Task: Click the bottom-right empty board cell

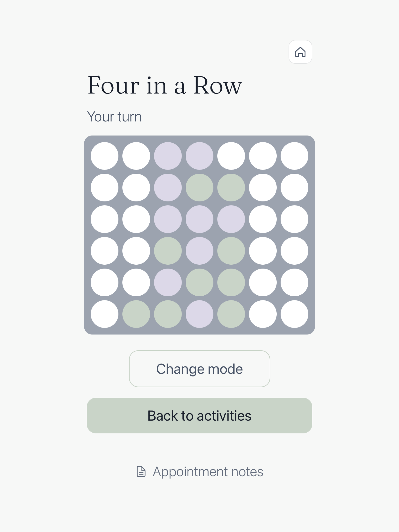Action: pyautogui.click(x=294, y=314)
